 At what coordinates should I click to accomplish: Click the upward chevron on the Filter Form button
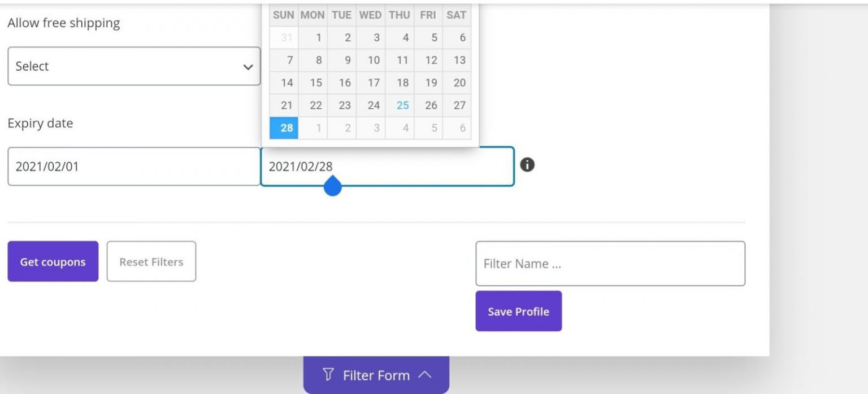[x=427, y=374]
